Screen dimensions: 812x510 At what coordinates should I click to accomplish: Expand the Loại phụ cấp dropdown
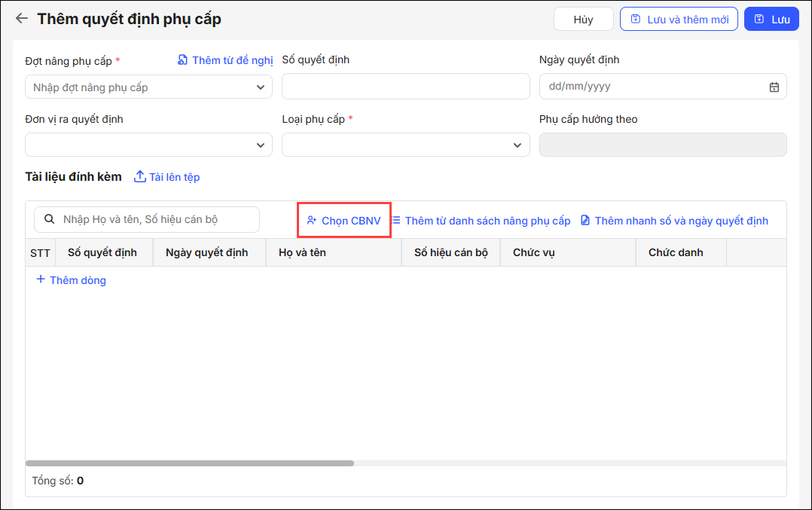[x=517, y=145]
